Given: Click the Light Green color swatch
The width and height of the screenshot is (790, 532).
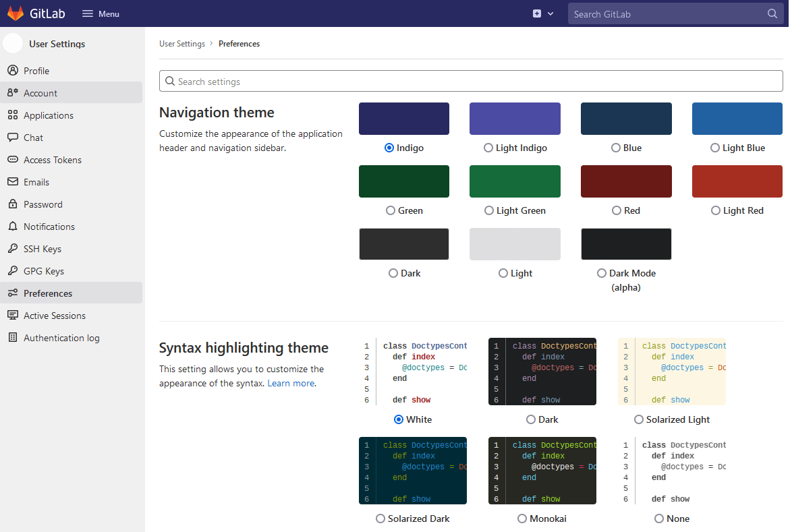Looking at the screenshot, I should pyautogui.click(x=515, y=181).
